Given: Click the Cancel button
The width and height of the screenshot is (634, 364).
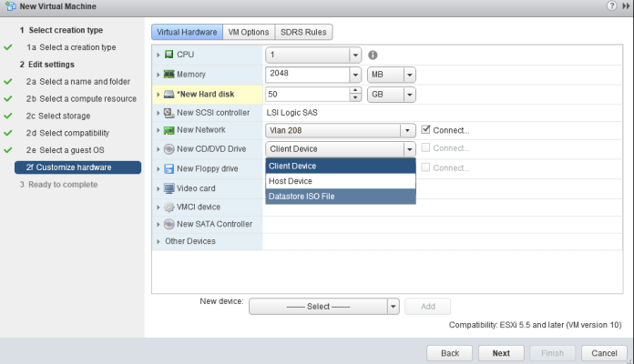Looking at the screenshot, I should 604,352.
